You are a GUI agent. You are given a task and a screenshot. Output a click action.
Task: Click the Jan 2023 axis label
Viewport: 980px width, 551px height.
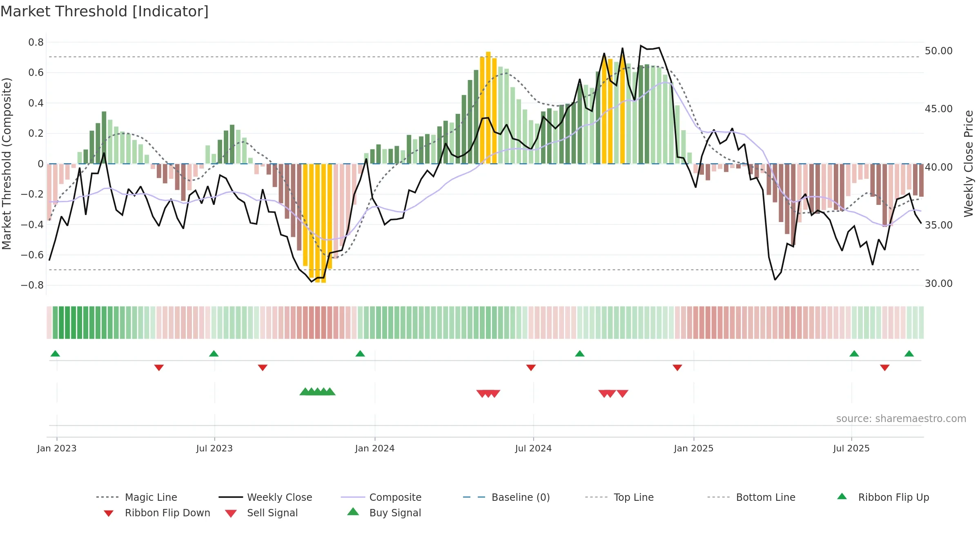coord(57,448)
